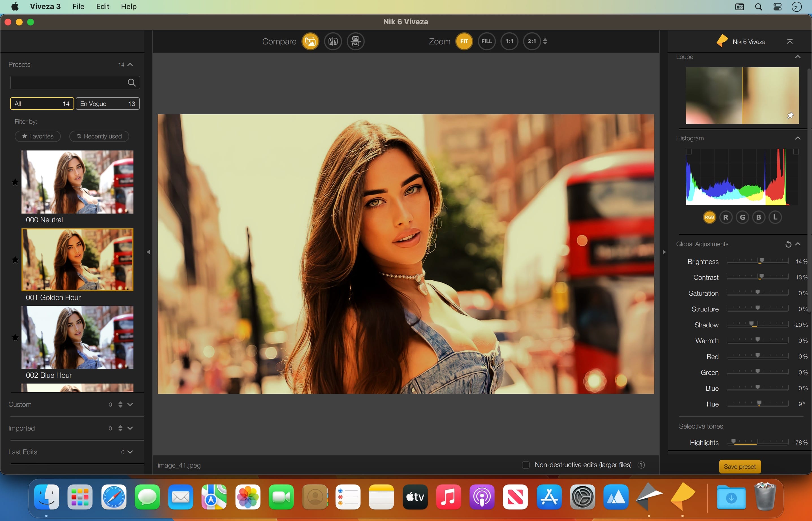The image size is (812, 521).
Task: Toggle histogram shadow clipping indicator
Action: pyautogui.click(x=688, y=152)
